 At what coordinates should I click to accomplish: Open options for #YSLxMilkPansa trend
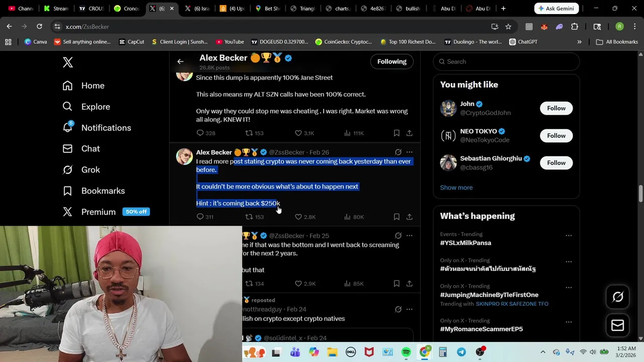(569, 235)
